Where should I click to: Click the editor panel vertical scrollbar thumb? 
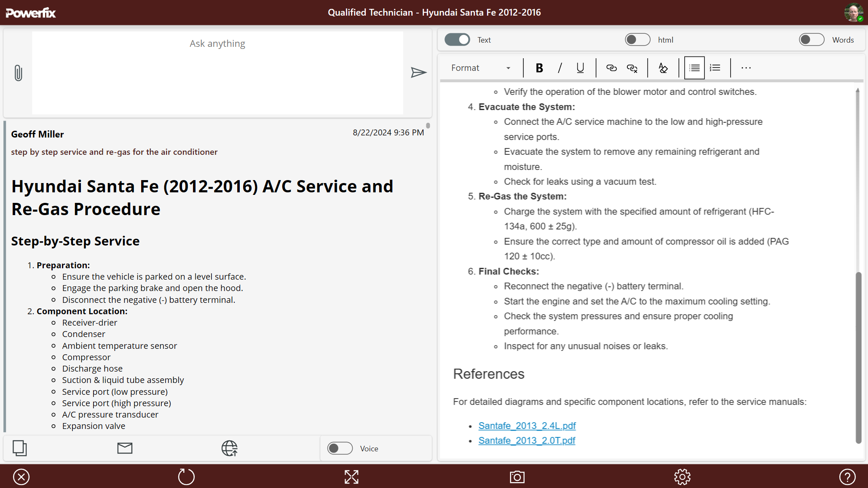click(x=858, y=358)
